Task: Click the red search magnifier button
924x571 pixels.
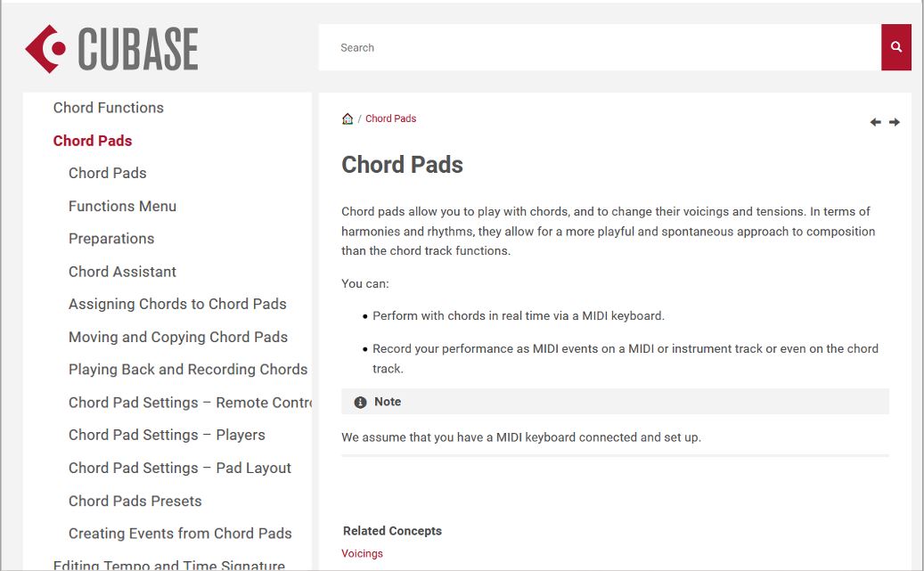Action: pos(895,47)
